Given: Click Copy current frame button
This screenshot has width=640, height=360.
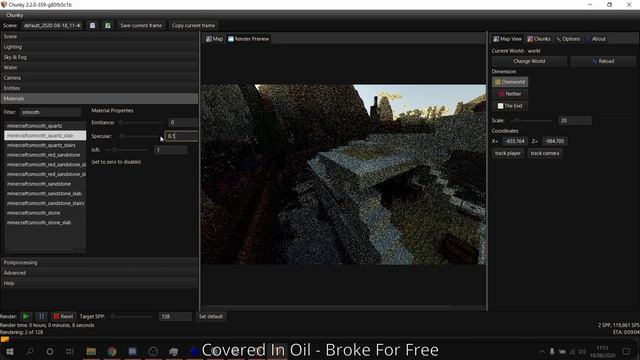Looking at the screenshot, I should pyautogui.click(x=193, y=25).
